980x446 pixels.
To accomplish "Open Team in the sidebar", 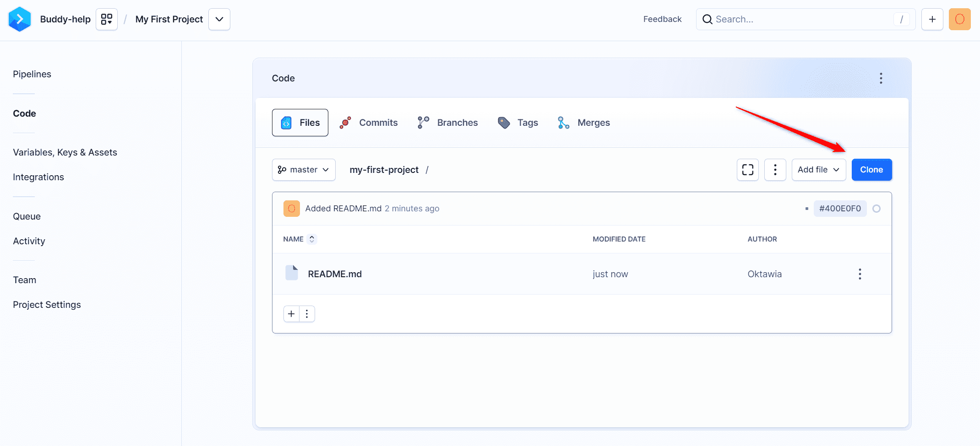I will pyautogui.click(x=24, y=280).
